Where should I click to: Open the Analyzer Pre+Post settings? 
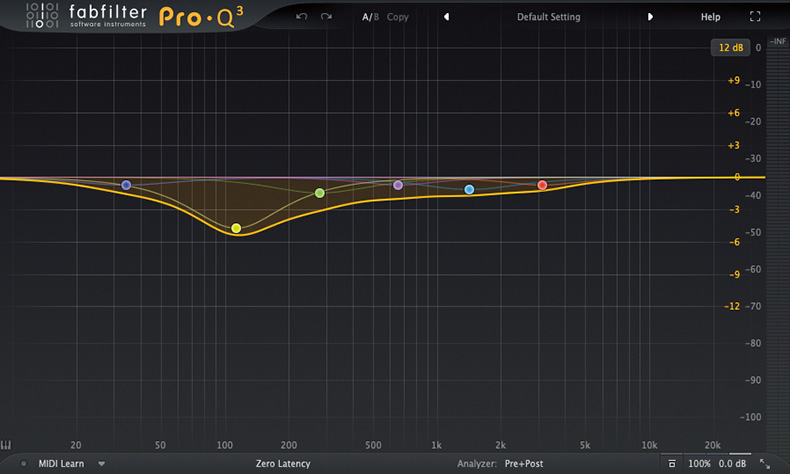click(x=524, y=463)
